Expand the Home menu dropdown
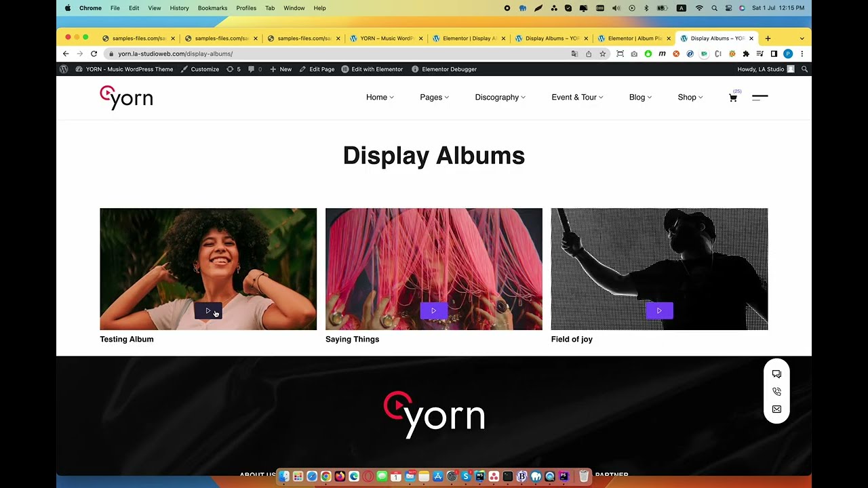The height and width of the screenshot is (488, 868). 380,98
